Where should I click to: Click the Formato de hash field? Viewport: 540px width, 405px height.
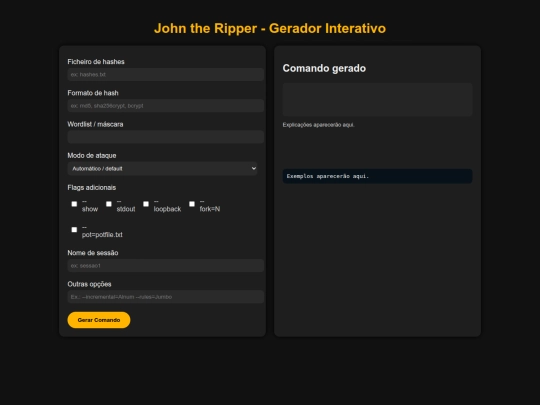click(166, 106)
